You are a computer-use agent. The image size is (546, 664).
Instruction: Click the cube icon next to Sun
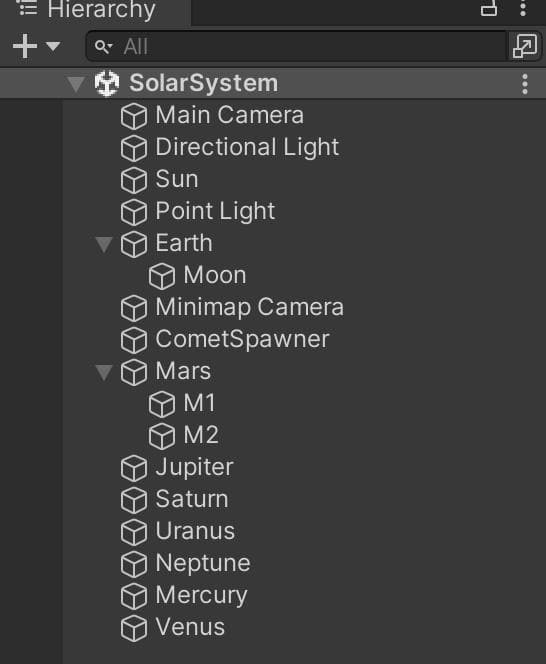[134, 180]
